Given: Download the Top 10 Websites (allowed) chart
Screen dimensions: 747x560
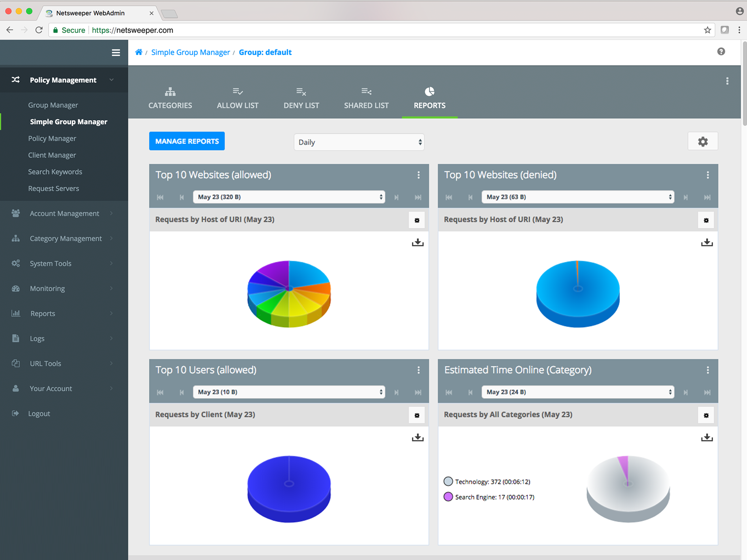Looking at the screenshot, I should 417,243.
